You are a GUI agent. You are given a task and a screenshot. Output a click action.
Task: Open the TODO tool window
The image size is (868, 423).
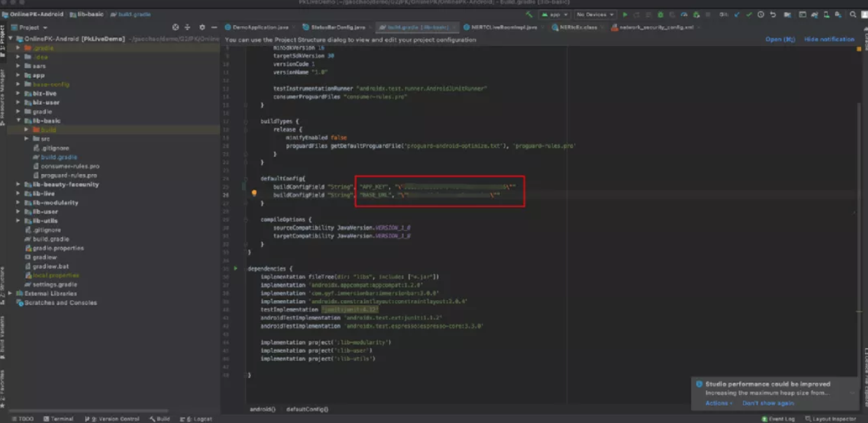coord(22,419)
